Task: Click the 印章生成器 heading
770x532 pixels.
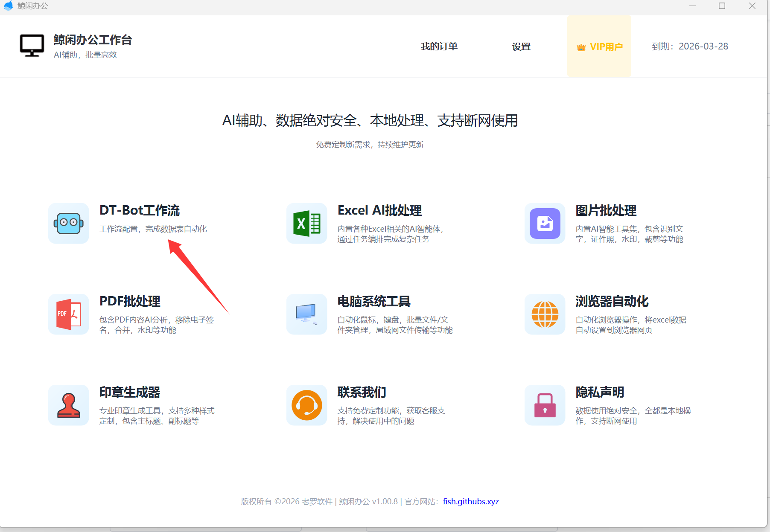Action: [130, 392]
